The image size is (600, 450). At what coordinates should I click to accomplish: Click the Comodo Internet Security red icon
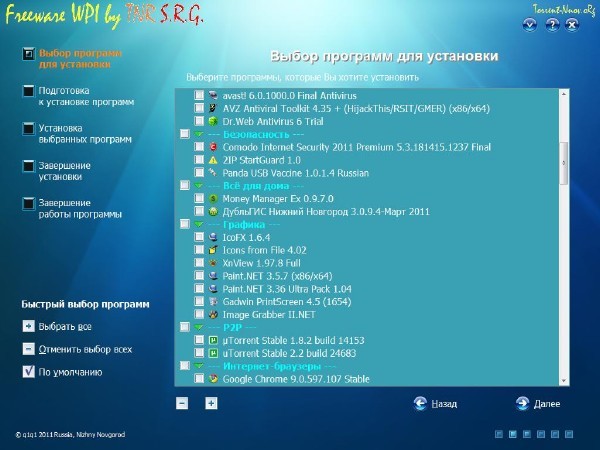click(213, 147)
